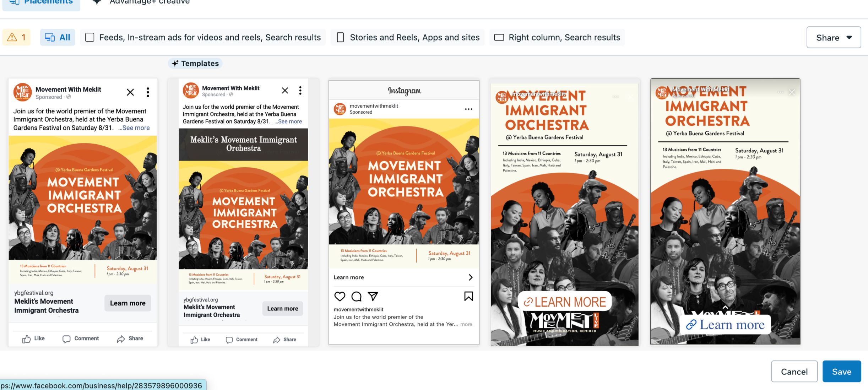This screenshot has height=390, width=868.
Task: Open the Share dropdown
Action: (x=833, y=37)
